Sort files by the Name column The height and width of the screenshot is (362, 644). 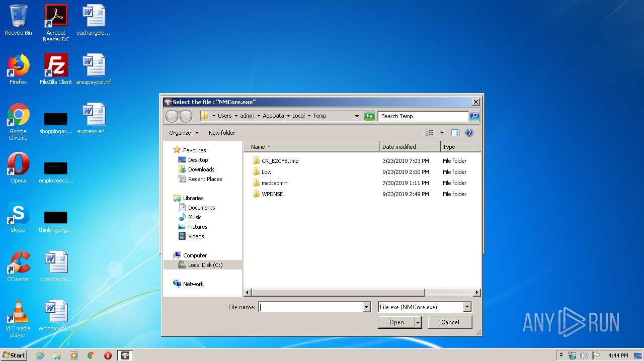point(312,147)
